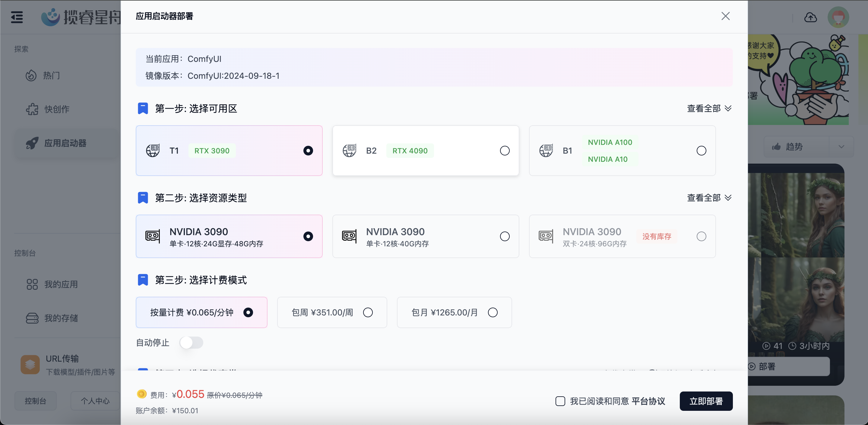Click the struck-through 原价¥0.065/分钟 text

235,395
